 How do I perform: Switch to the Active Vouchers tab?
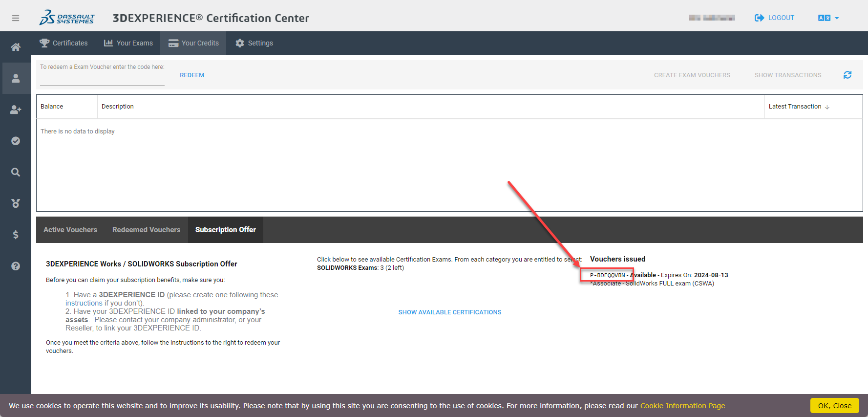point(70,230)
